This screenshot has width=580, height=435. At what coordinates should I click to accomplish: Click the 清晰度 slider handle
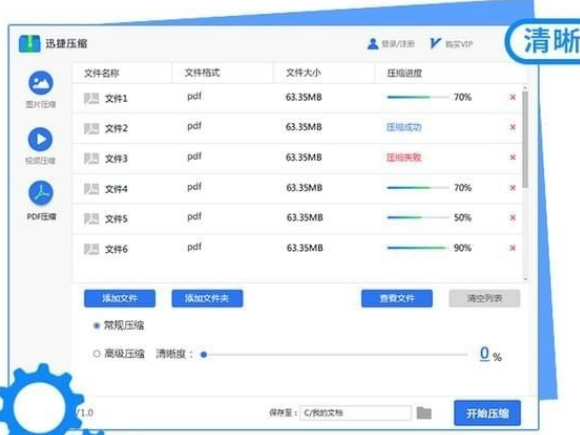[x=203, y=355]
